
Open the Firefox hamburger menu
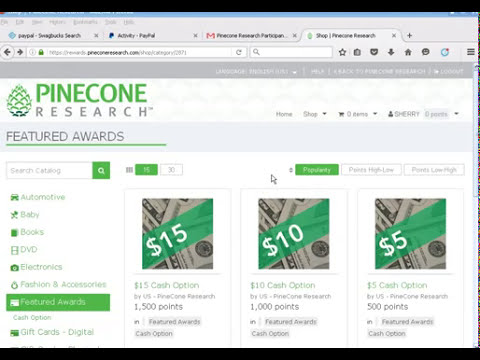pos(471,52)
